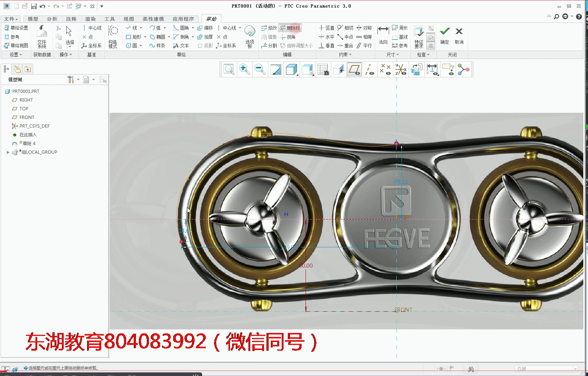Switch to the 渲染 ribbon tab

click(x=90, y=19)
